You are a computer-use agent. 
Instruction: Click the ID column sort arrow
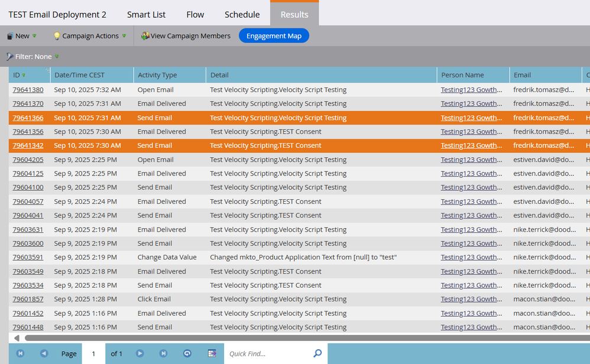(x=24, y=75)
